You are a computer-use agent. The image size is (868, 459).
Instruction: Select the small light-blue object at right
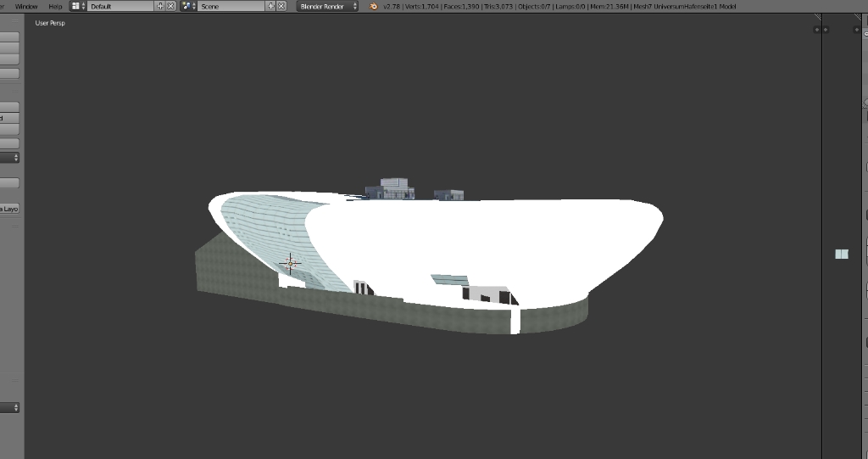(841, 254)
